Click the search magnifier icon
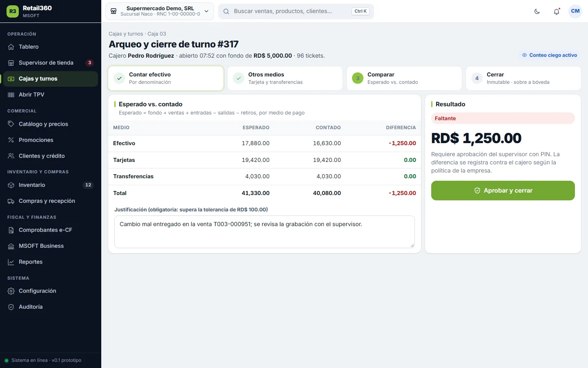The width and height of the screenshot is (588, 368). [226, 11]
